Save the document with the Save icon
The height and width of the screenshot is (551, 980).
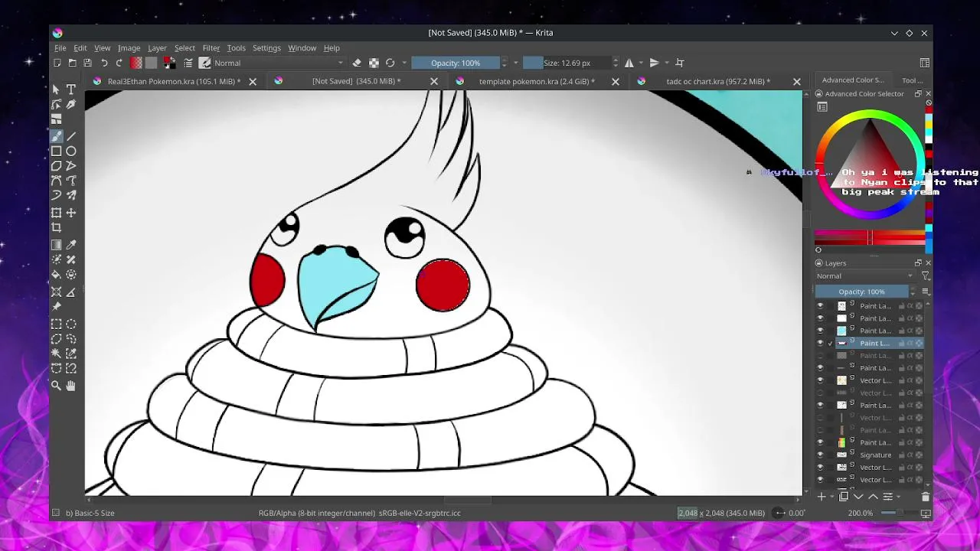[x=87, y=63]
